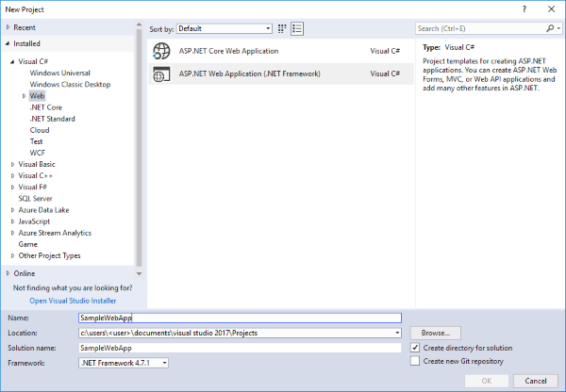Expand Other Project Types node

point(12,255)
